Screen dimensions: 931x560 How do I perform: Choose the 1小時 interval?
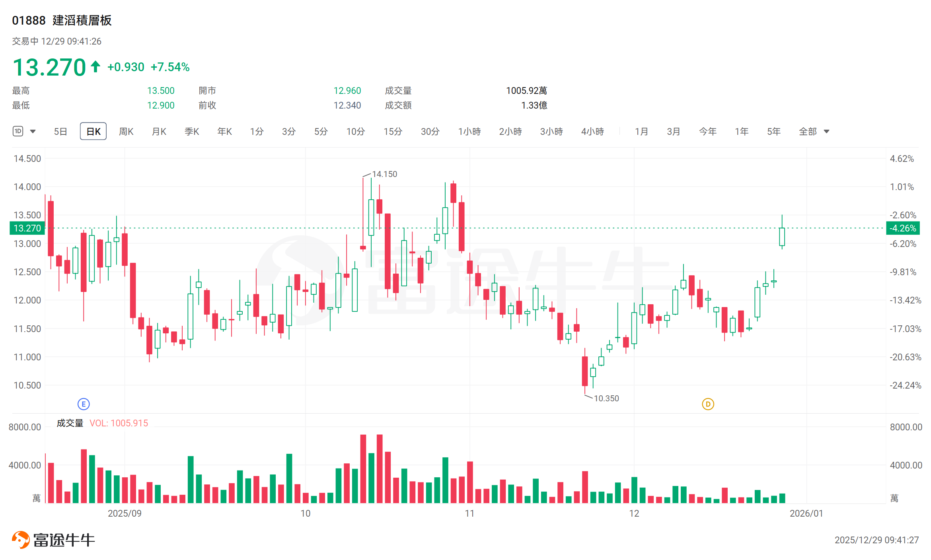click(469, 131)
